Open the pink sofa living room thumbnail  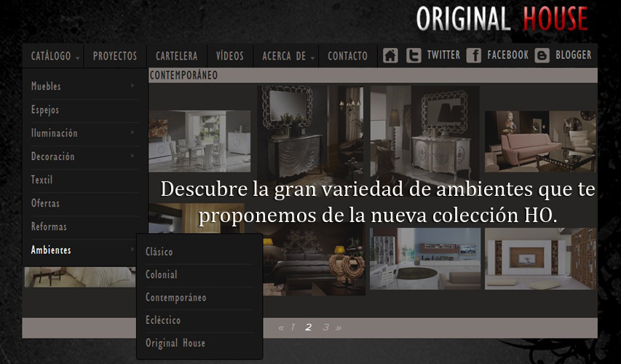(x=541, y=141)
